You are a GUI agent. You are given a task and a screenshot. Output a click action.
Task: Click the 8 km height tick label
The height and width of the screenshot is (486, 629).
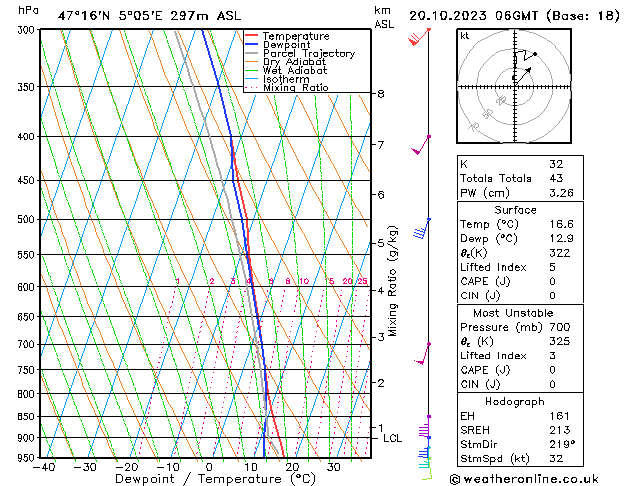tap(380, 94)
